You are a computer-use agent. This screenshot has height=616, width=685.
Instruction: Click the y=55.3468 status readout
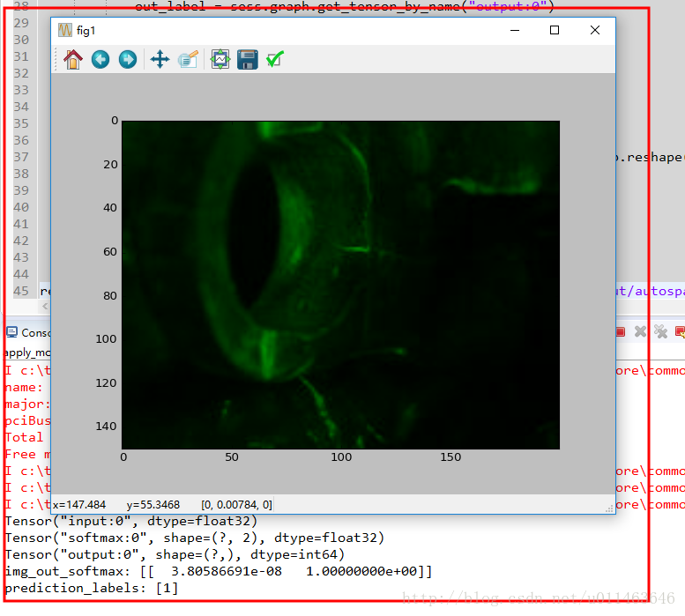153,505
